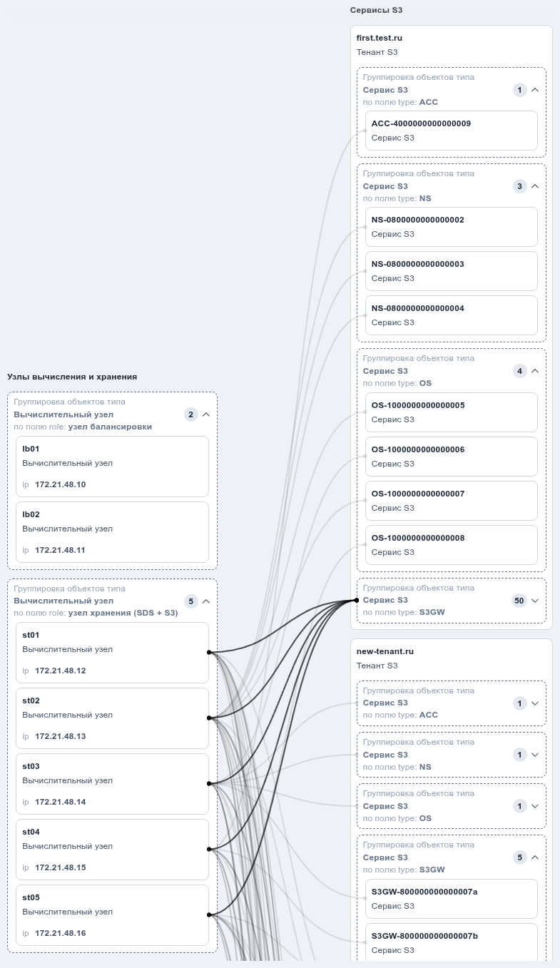Collapse the first.test.ru NS service group
This screenshot has height=968, width=560.
pos(535,186)
